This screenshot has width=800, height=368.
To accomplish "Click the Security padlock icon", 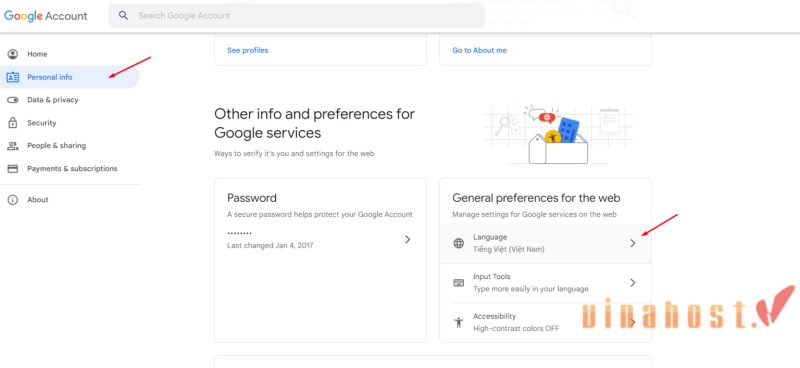I will pos(13,122).
